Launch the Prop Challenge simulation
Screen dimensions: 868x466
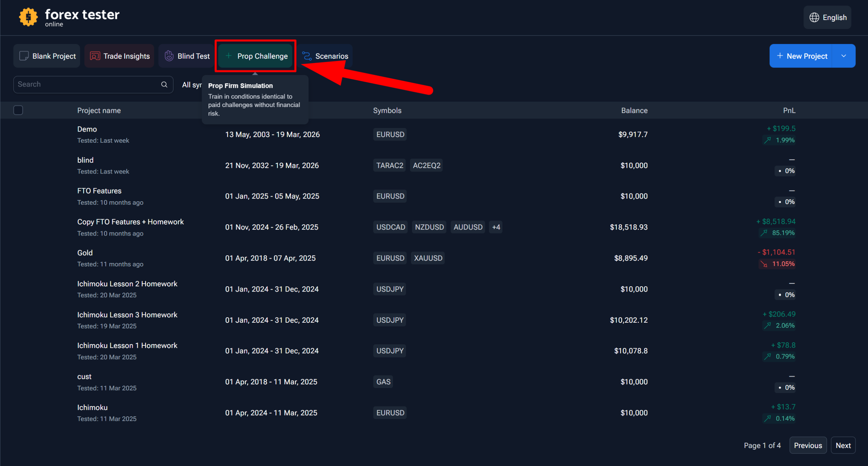[256, 56]
